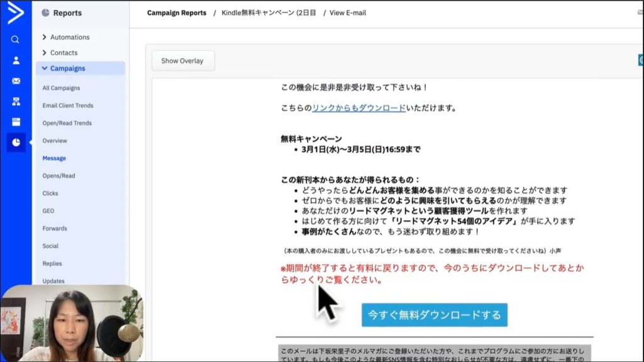This screenshot has height=362, width=644.
Task: Click the Reports header pie icon
Action: click(45, 13)
